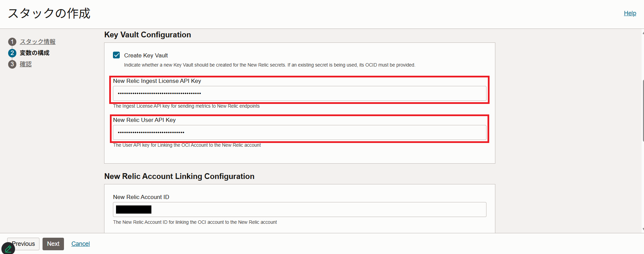Viewport: 644px width, 254px height.
Task: Click the スタックの作成 page title
Action: click(49, 13)
